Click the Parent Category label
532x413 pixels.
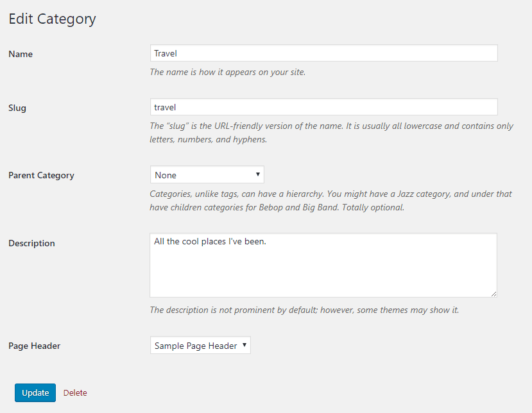coord(41,176)
